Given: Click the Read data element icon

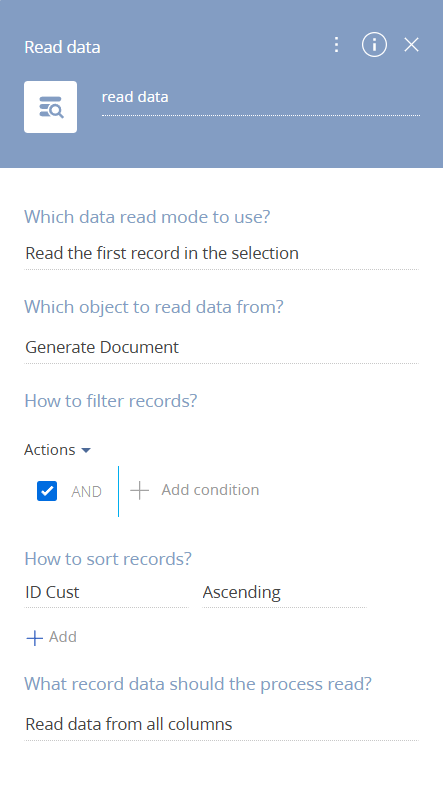Looking at the screenshot, I should [x=51, y=107].
